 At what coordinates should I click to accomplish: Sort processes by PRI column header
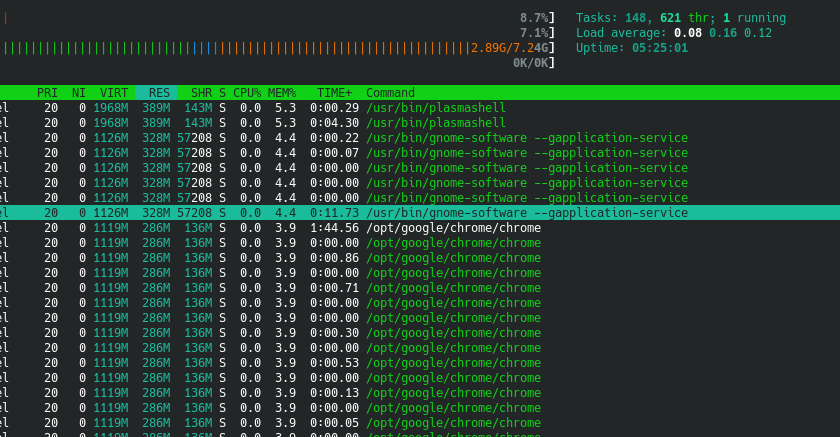click(48, 93)
